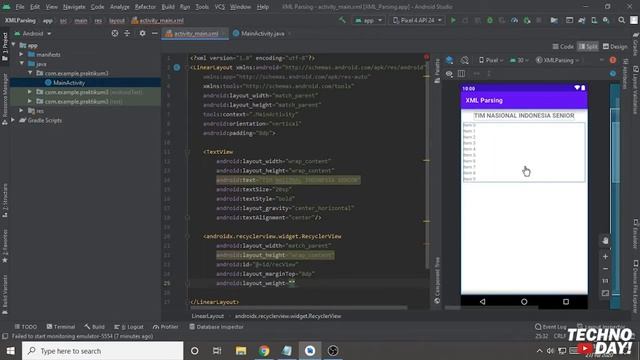Zoom in the preview with the plus icon

[605, 256]
